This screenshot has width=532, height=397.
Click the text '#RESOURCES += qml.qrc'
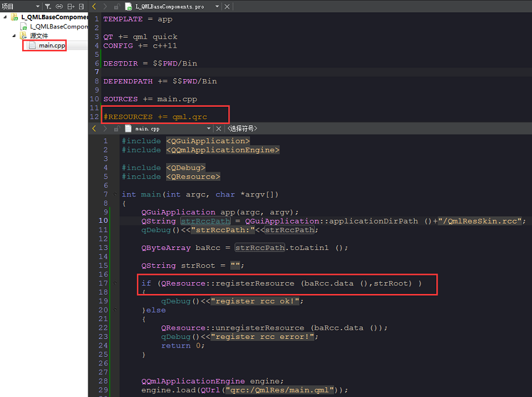(x=155, y=117)
